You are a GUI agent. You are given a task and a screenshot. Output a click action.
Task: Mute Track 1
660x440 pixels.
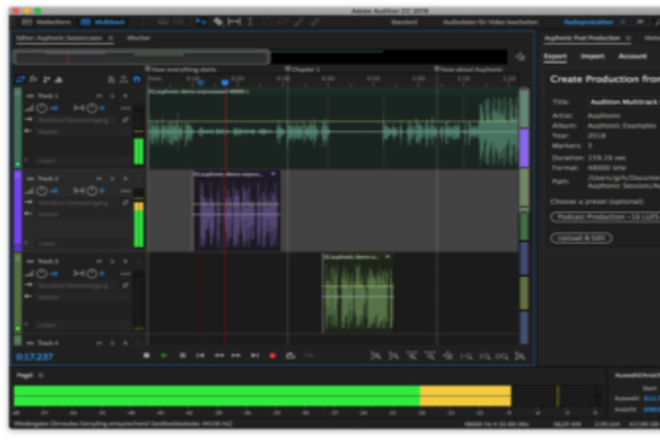click(99, 96)
